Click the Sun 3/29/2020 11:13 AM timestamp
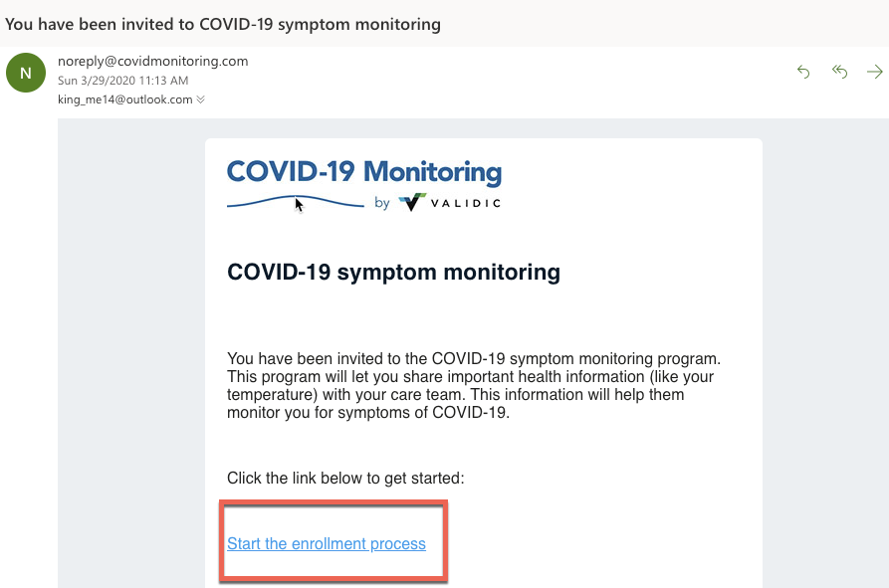This screenshot has width=889, height=588. click(x=123, y=81)
